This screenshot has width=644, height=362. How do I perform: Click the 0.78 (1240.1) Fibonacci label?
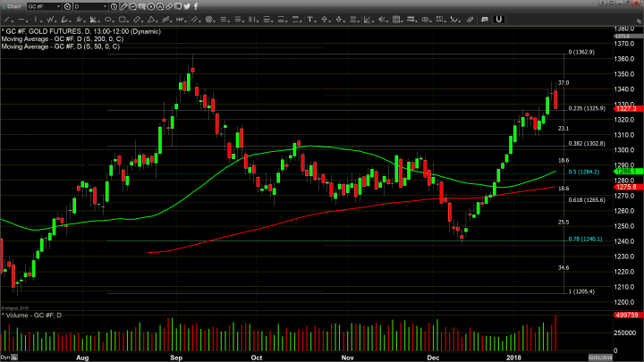[585, 239]
